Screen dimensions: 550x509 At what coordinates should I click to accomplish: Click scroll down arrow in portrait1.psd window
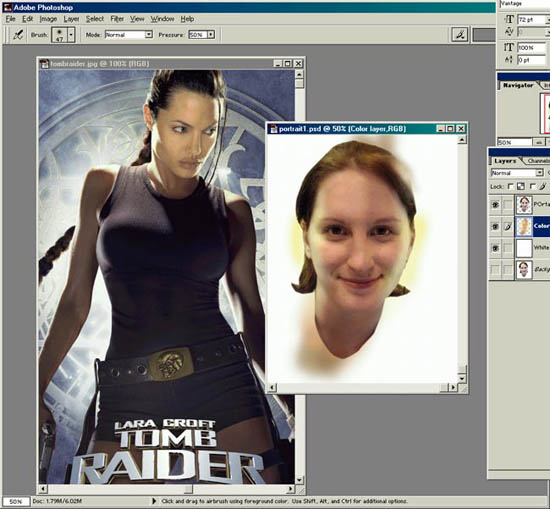click(x=462, y=378)
